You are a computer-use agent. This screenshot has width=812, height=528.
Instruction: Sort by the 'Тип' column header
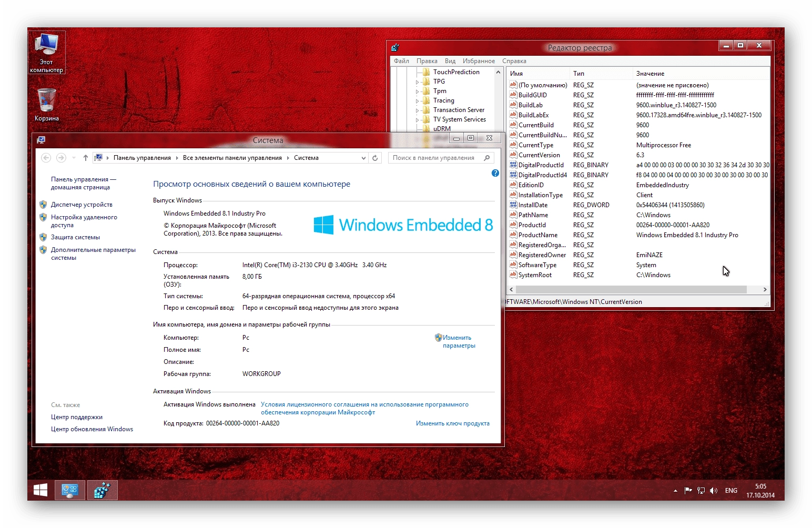(x=601, y=74)
